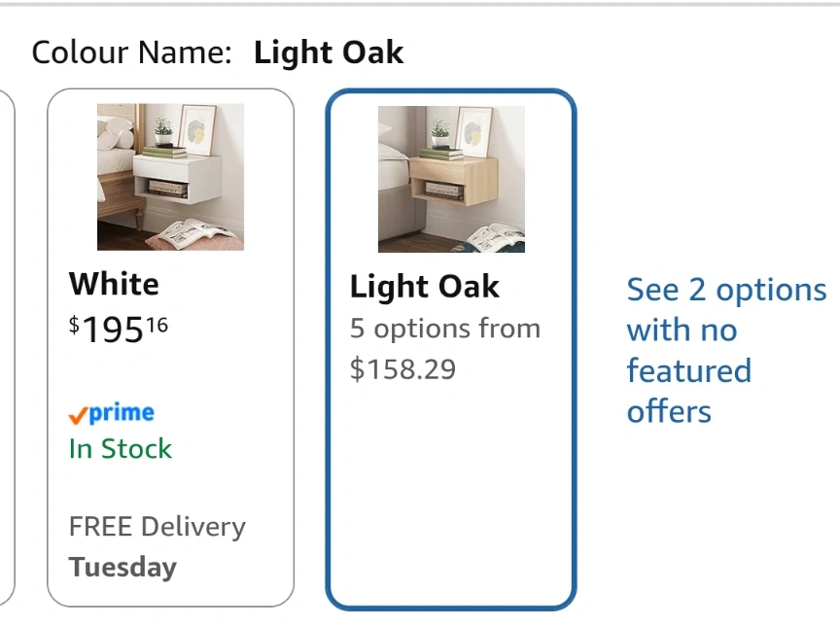Open "See 2 options with no featured offers"

coord(725,350)
